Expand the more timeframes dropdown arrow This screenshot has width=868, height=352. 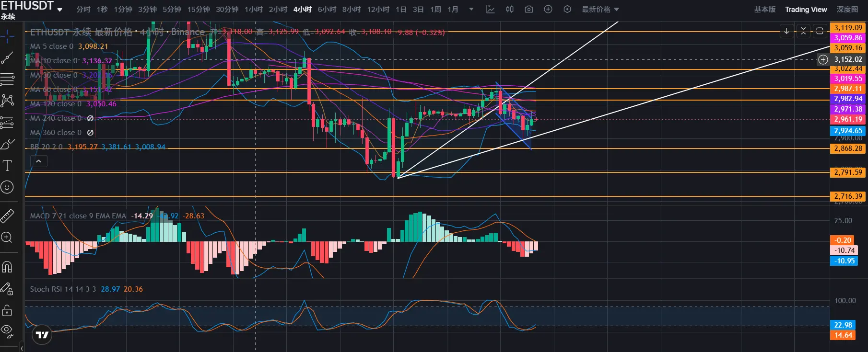pyautogui.click(x=471, y=10)
